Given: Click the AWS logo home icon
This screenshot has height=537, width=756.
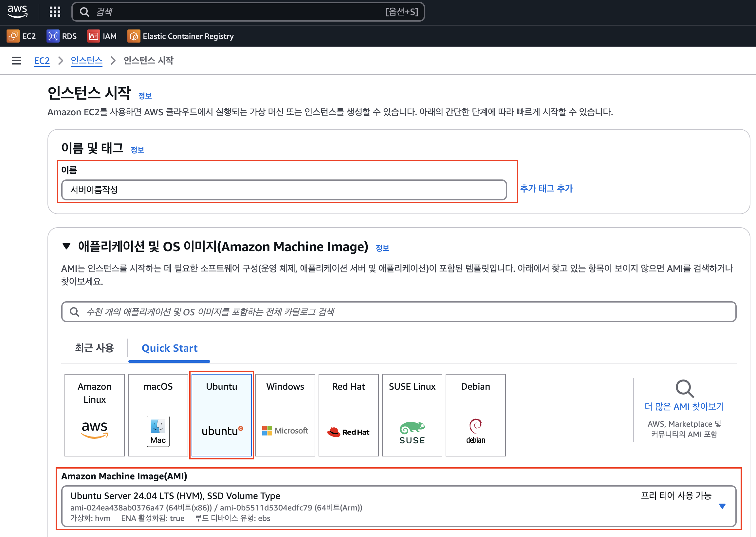Looking at the screenshot, I should 17,11.
